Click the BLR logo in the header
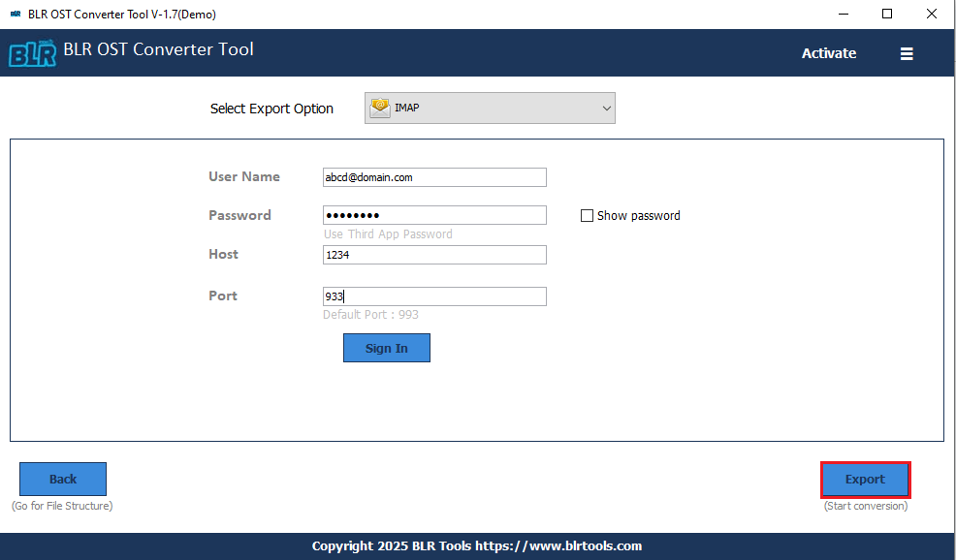 (32, 53)
